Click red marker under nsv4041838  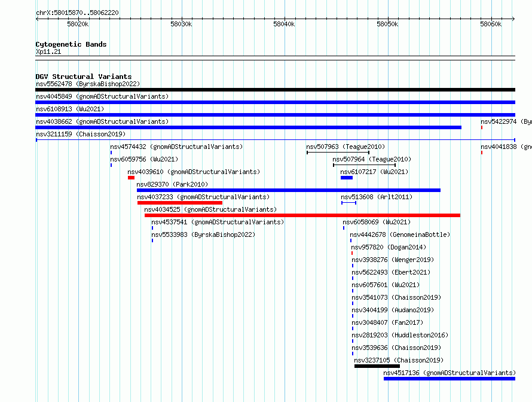[481, 153]
